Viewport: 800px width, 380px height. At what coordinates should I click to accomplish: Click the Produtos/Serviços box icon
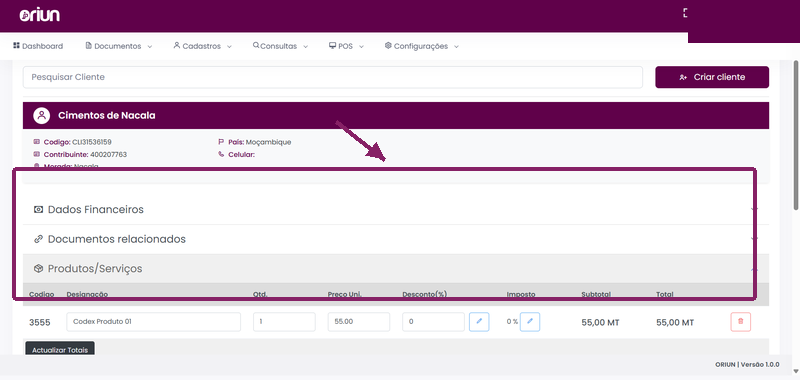pyautogui.click(x=38, y=269)
